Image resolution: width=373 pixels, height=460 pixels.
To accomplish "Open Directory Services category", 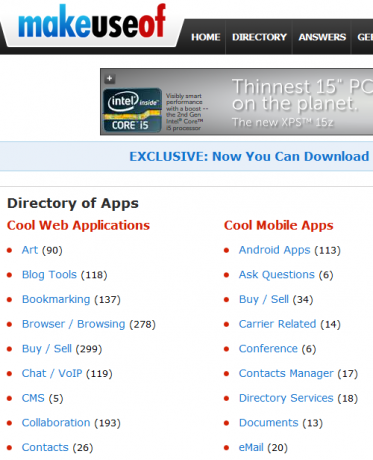I will [286, 398].
